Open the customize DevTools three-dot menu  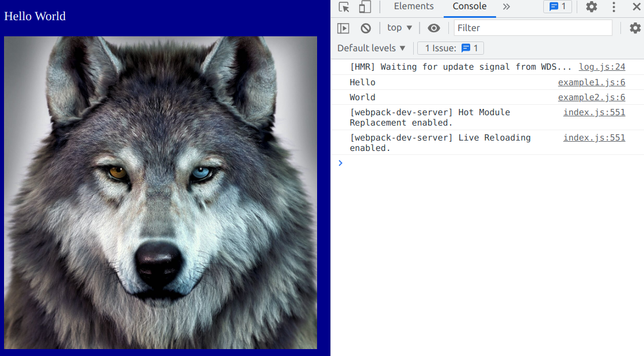pos(613,6)
